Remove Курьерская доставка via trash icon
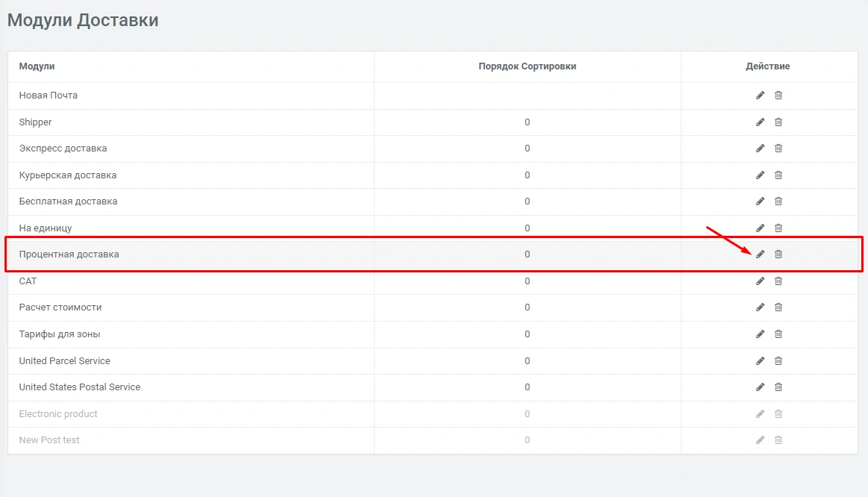868x497 pixels. pyautogui.click(x=778, y=175)
